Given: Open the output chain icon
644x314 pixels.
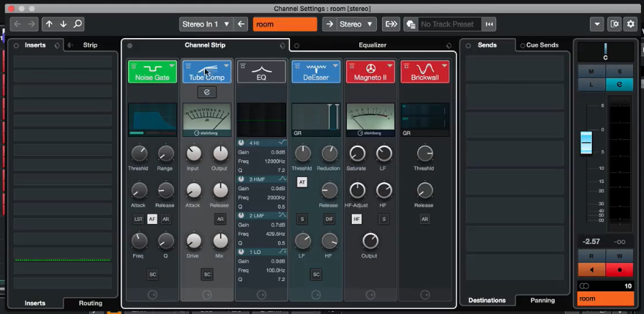Looking at the screenshot, I should click(x=391, y=24).
